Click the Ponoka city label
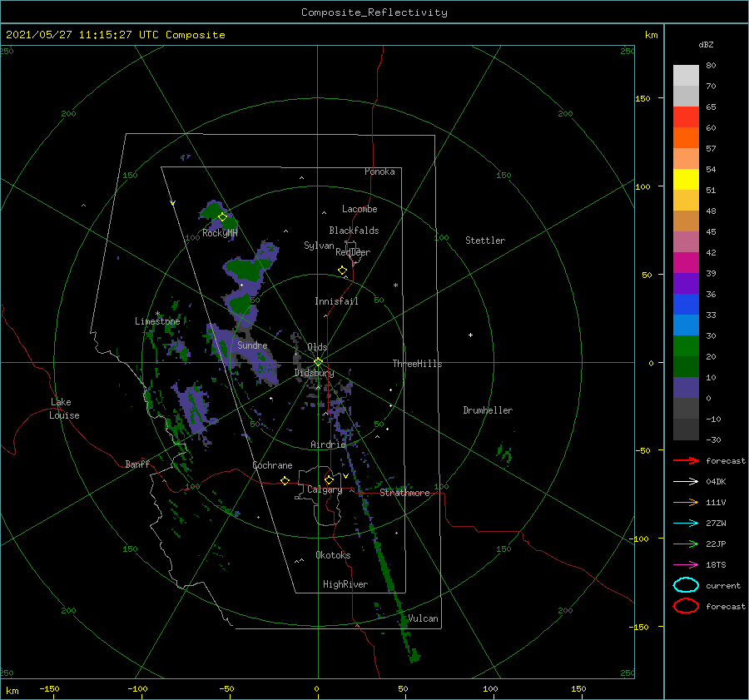 [379, 171]
